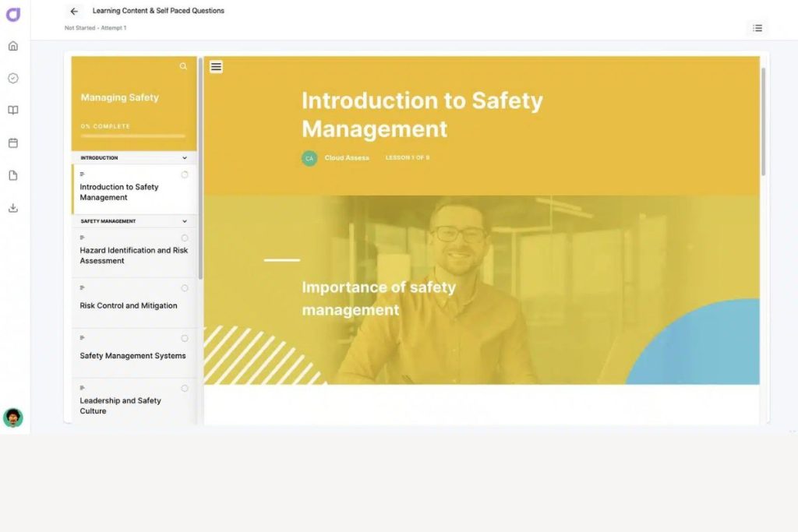Open the checkmark tasks icon in sidebar
The height and width of the screenshot is (532, 798).
(x=13, y=79)
